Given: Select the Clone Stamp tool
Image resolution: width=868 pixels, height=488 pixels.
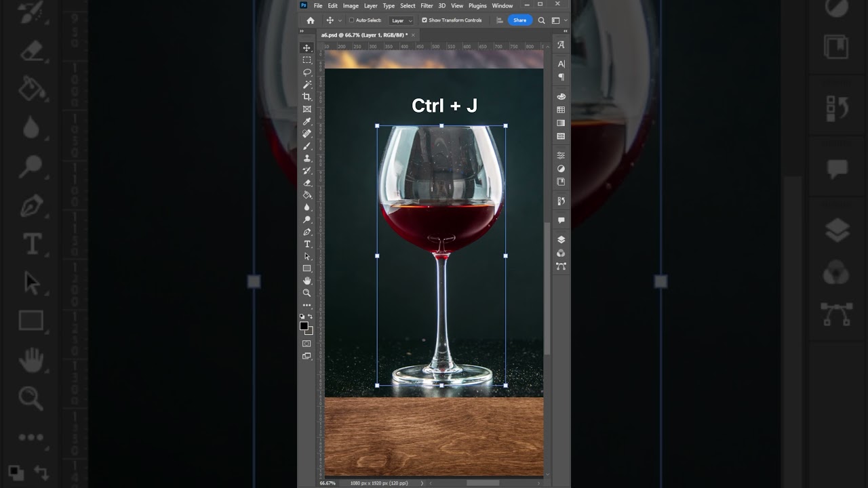Looking at the screenshot, I should (307, 158).
